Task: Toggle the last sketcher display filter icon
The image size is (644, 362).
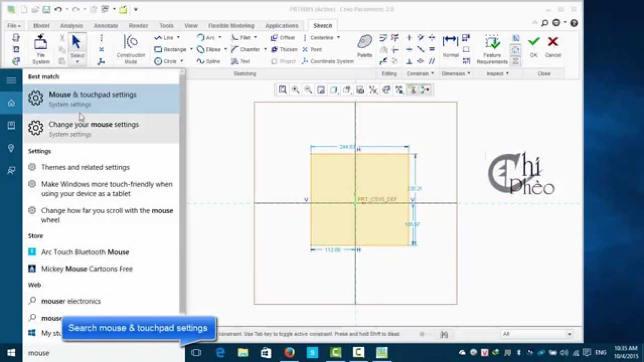Action: coord(425,90)
